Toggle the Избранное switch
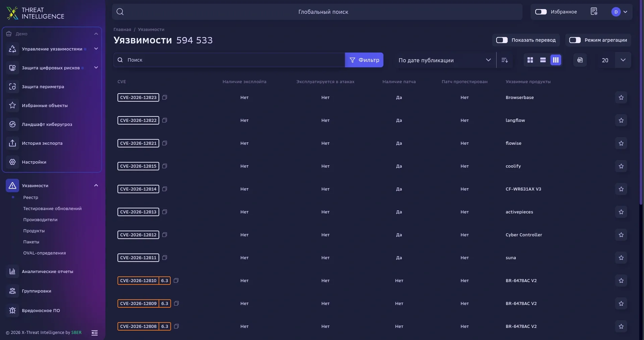The width and height of the screenshot is (644, 340). click(x=541, y=12)
